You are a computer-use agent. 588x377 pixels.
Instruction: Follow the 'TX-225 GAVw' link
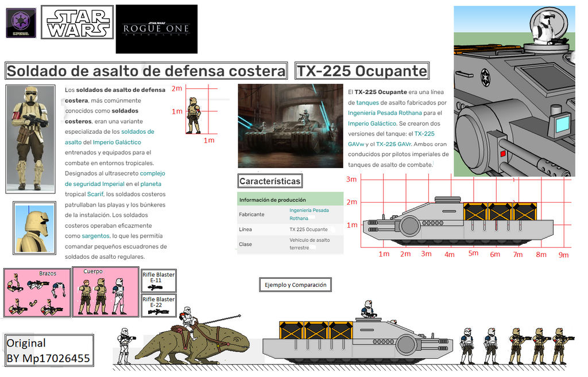(x=391, y=139)
